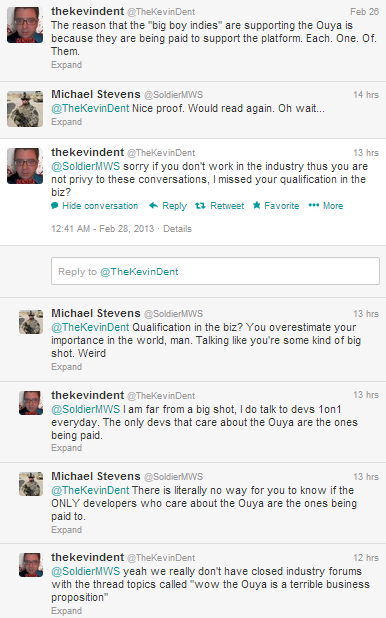Click into the Reply to @TheKevinDent field
The height and width of the screenshot is (618, 386).
(x=215, y=271)
